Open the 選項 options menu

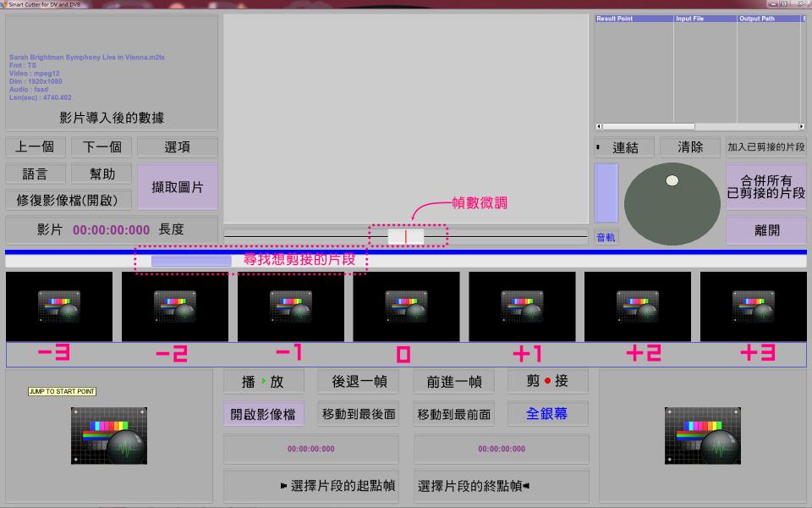pos(178,147)
